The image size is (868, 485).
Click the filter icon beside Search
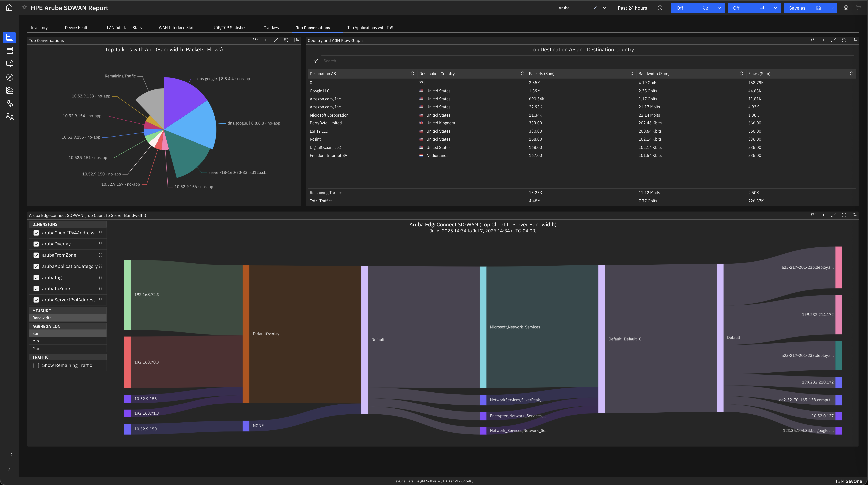(x=316, y=61)
